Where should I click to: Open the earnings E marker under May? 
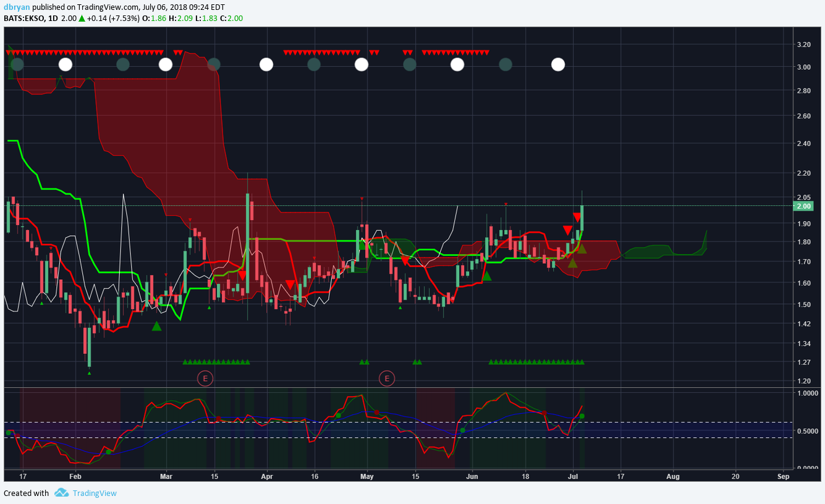[387, 377]
